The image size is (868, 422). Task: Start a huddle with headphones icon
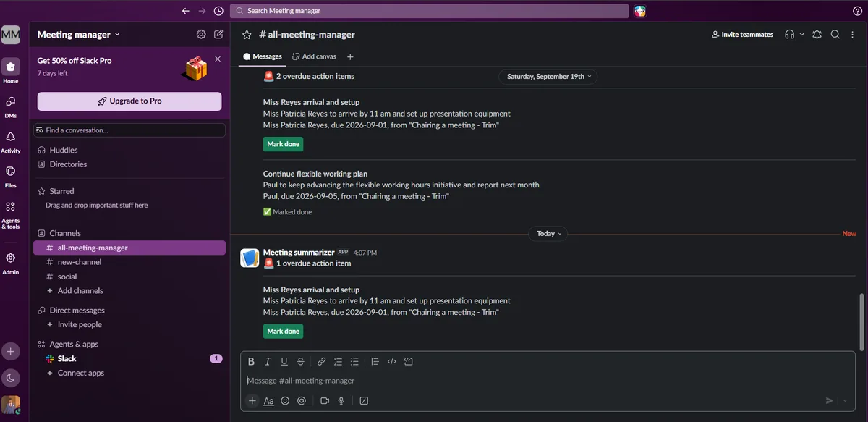coord(789,34)
